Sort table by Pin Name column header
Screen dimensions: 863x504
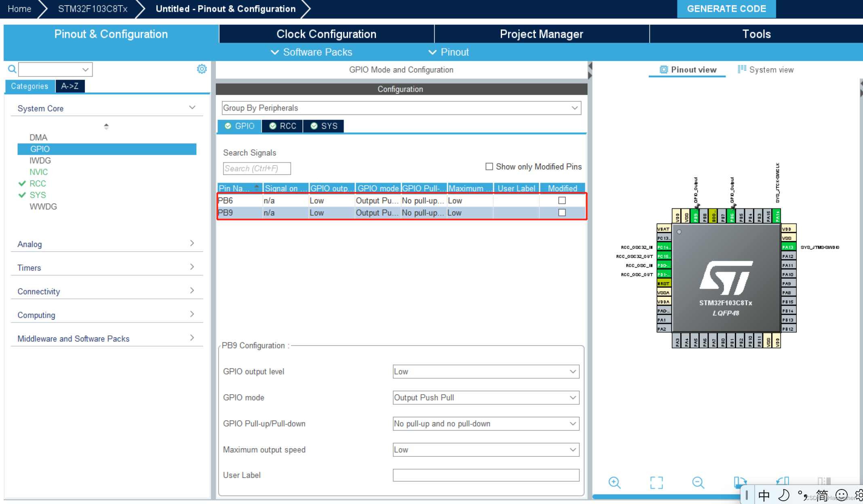(x=240, y=188)
